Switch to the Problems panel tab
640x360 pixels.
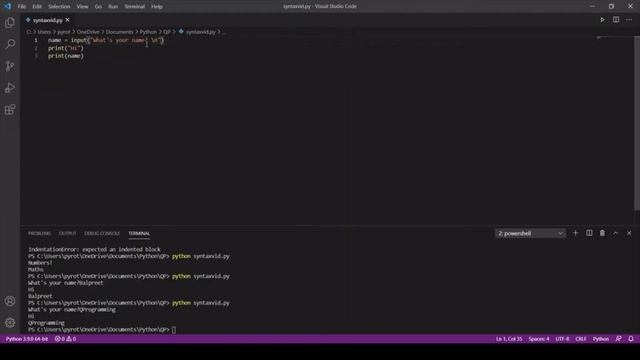pos(39,233)
